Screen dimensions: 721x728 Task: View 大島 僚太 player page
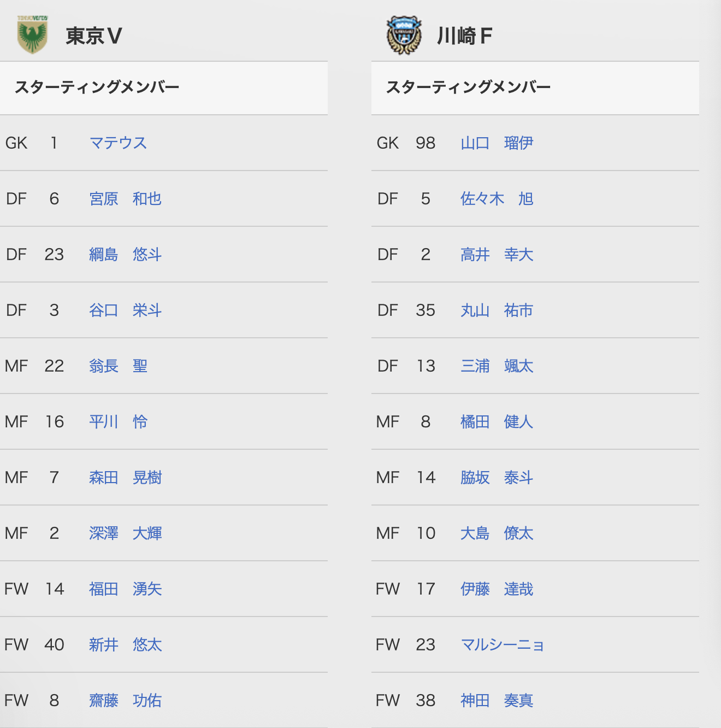497,533
